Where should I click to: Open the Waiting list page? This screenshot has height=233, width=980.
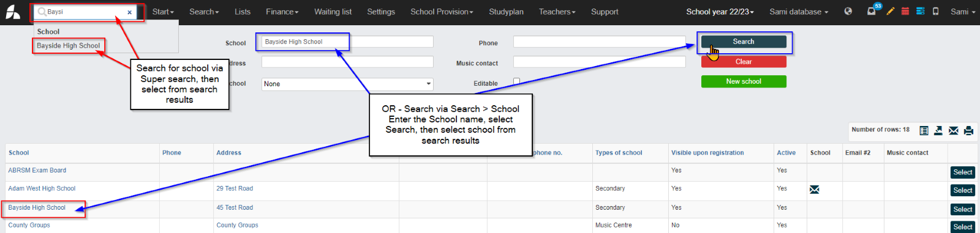click(333, 12)
